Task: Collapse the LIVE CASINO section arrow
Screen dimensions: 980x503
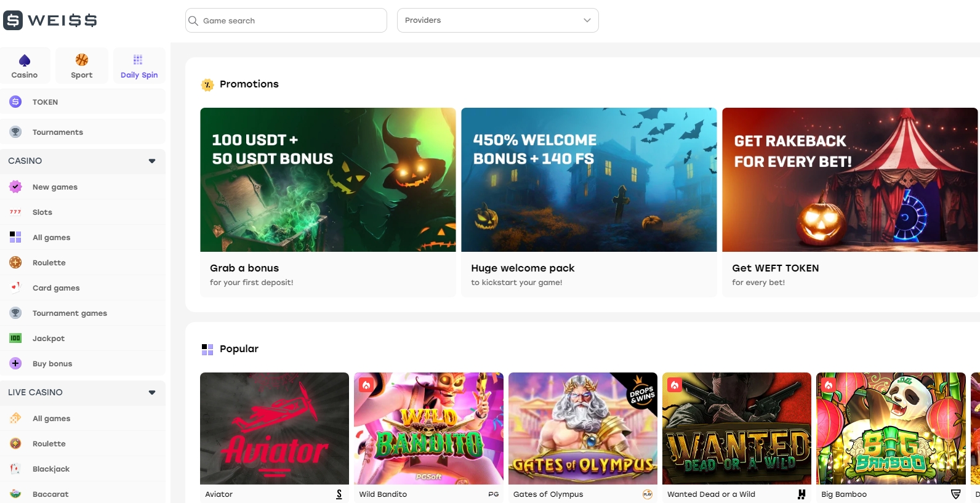Action: 152,392
